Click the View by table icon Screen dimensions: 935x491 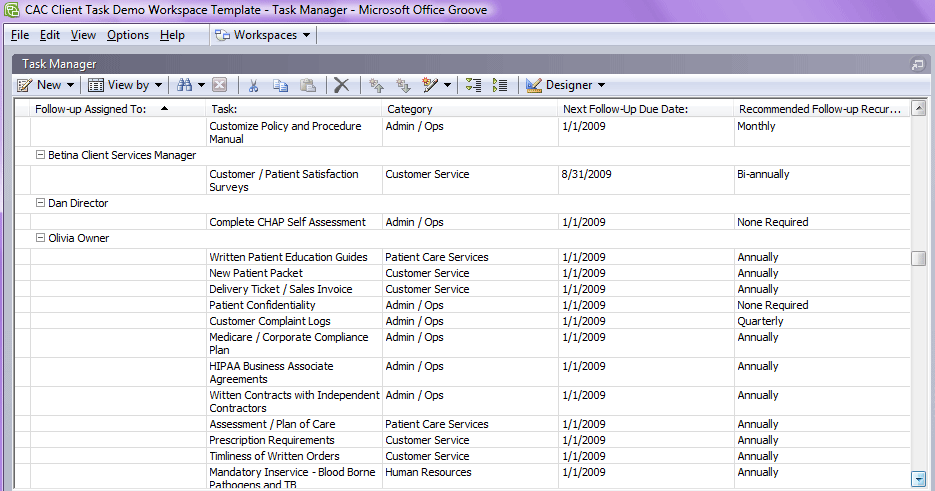click(95, 85)
